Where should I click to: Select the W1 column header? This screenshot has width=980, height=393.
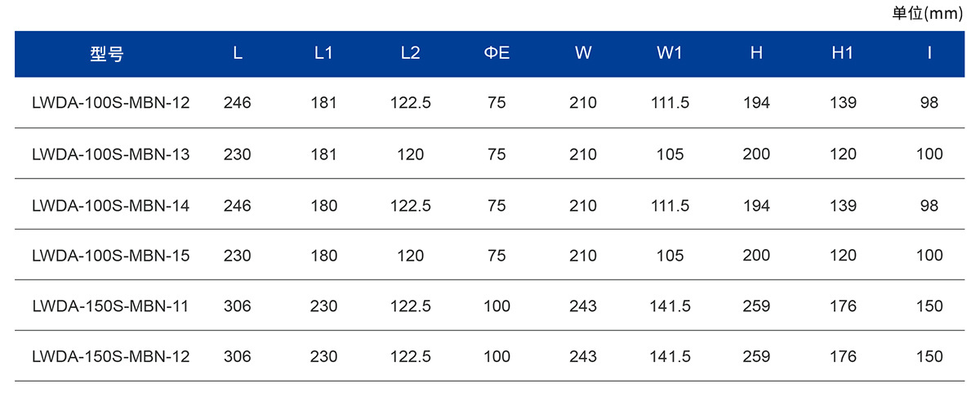tap(670, 54)
